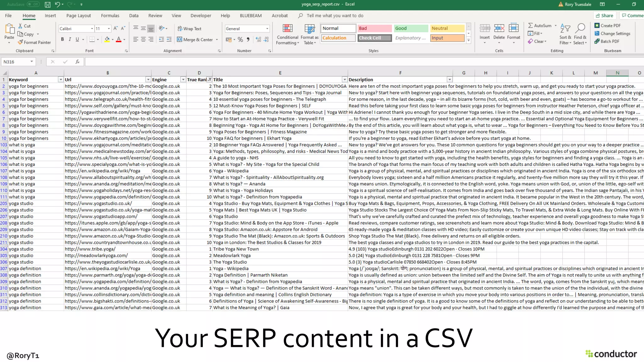Click the Insert Function fx icon
The image size is (644, 362).
tap(77, 62)
